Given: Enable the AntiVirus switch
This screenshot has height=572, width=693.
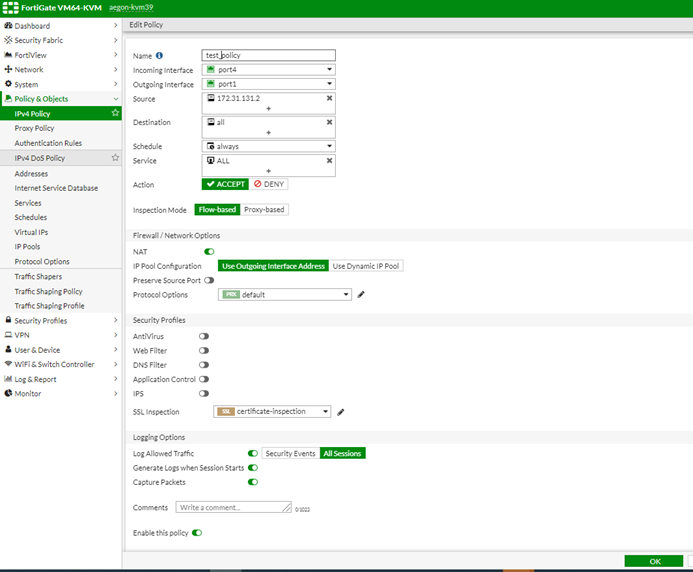Looking at the screenshot, I should pyautogui.click(x=204, y=336).
